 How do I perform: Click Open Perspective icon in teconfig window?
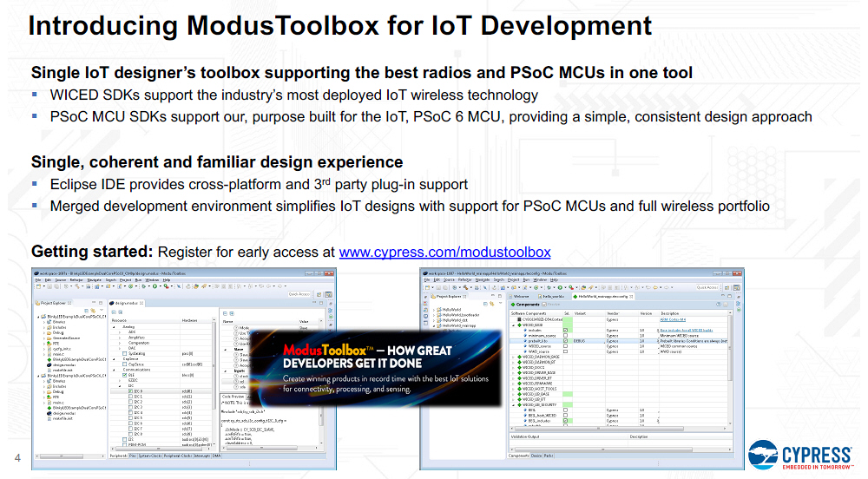click(x=727, y=287)
